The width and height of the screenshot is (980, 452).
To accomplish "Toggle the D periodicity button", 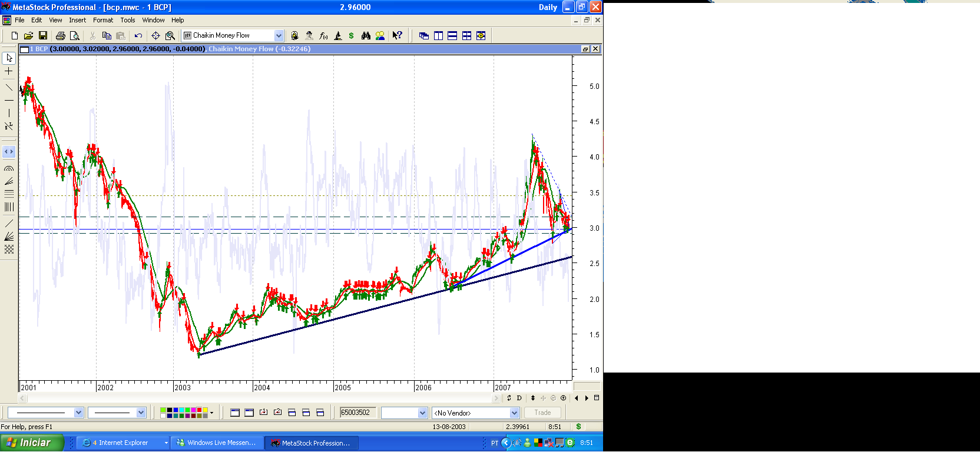I will [x=519, y=398].
